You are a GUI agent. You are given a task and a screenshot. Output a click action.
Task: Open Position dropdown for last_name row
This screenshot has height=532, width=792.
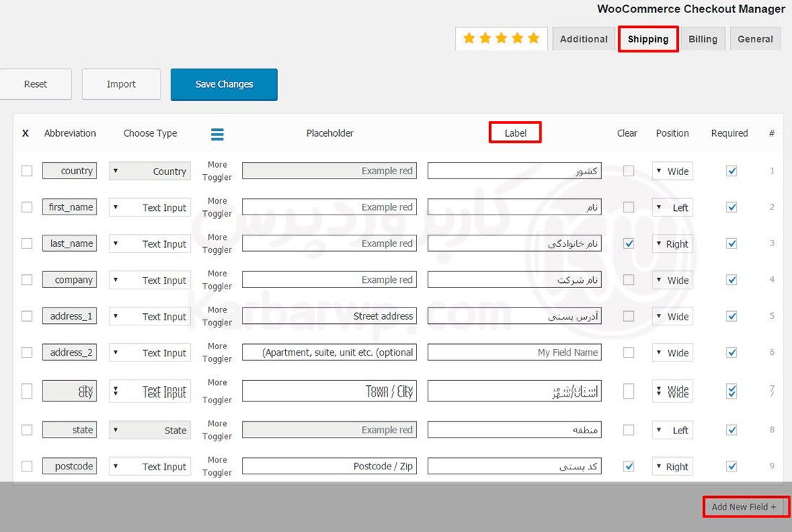pyautogui.click(x=672, y=244)
